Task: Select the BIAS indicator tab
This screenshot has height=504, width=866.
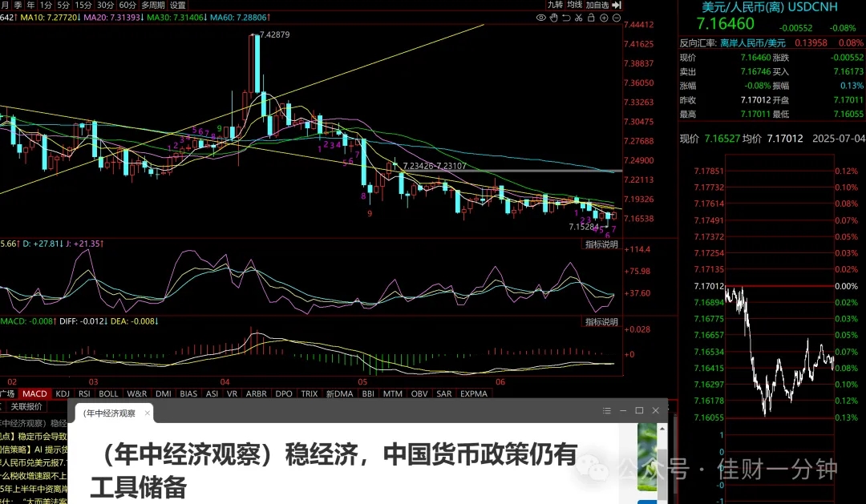Action: click(x=188, y=393)
